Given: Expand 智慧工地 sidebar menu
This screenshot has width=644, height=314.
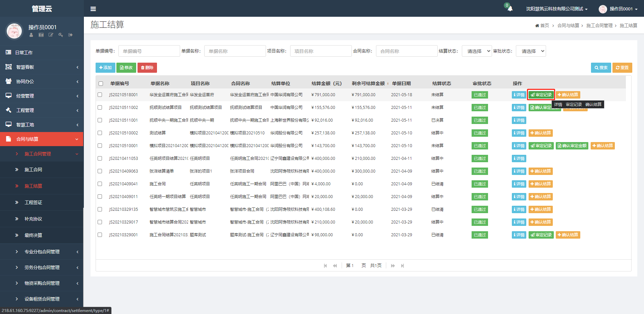Looking at the screenshot, I should pyautogui.click(x=42, y=125).
